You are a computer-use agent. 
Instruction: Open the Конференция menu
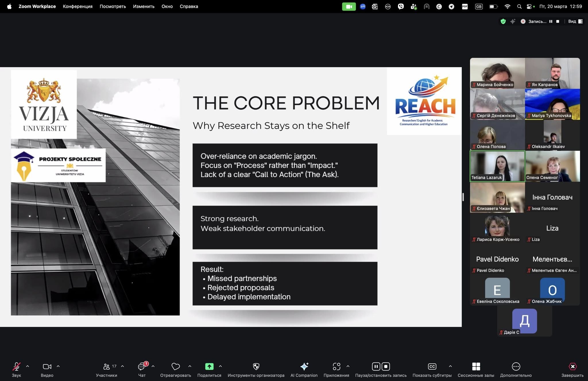click(78, 6)
